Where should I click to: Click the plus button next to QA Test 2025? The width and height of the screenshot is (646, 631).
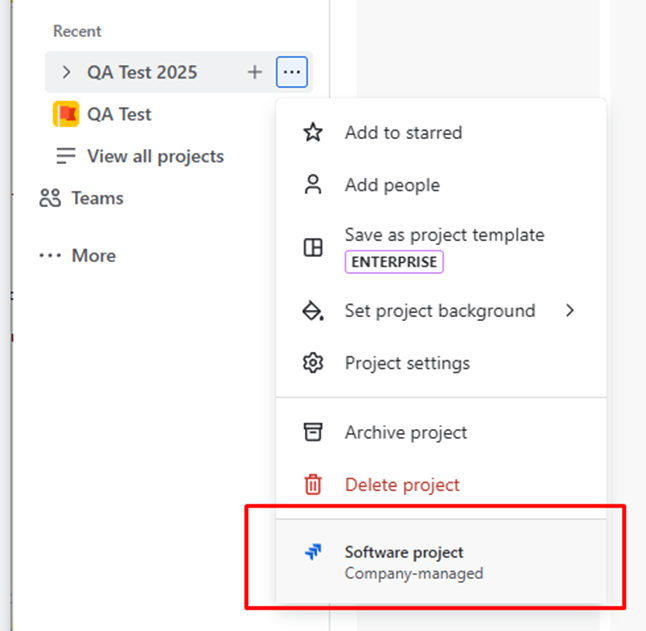[x=255, y=72]
